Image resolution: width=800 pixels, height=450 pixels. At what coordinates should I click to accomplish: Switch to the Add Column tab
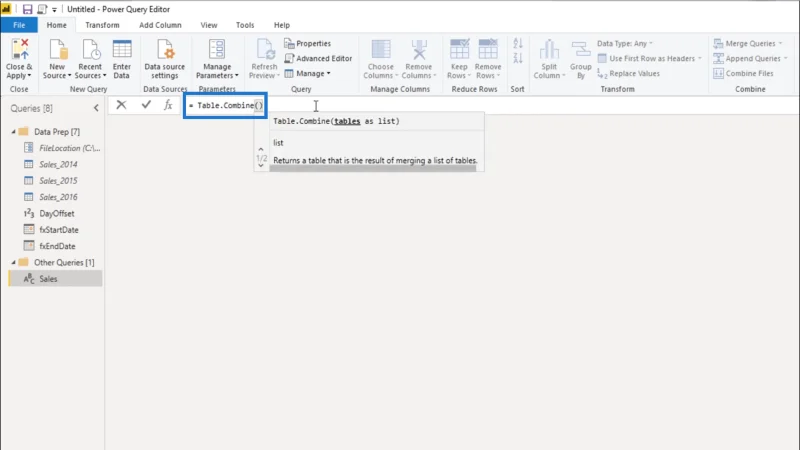click(160, 25)
